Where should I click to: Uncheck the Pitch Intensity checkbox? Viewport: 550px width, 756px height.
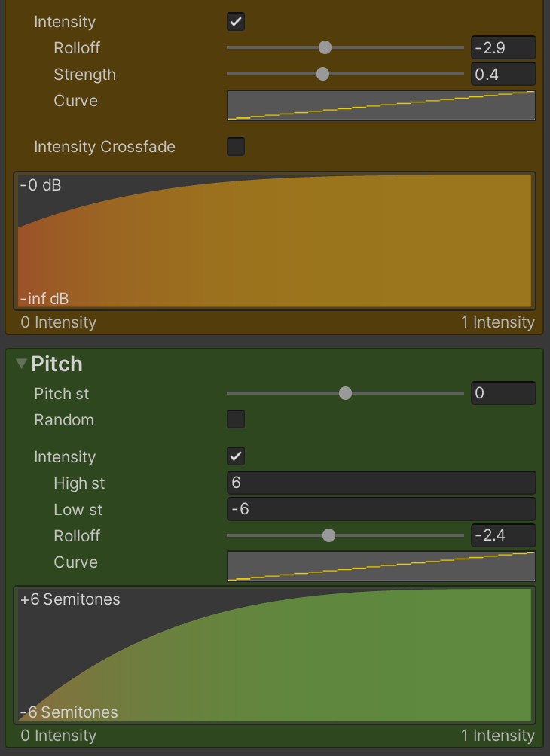(236, 456)
